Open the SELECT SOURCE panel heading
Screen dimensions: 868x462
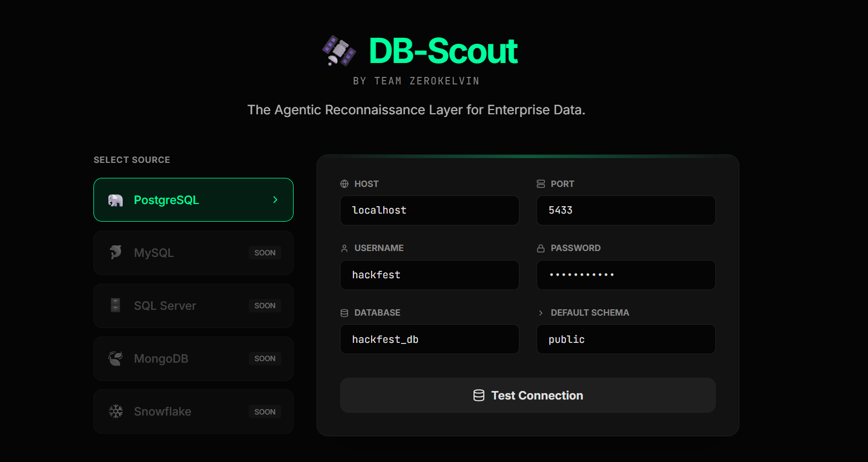(x=131, y=159)
